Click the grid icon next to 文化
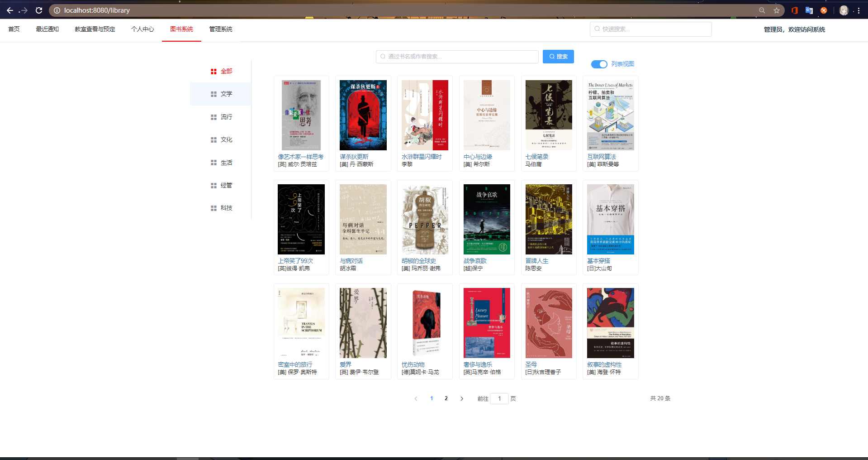 (213, 140)
